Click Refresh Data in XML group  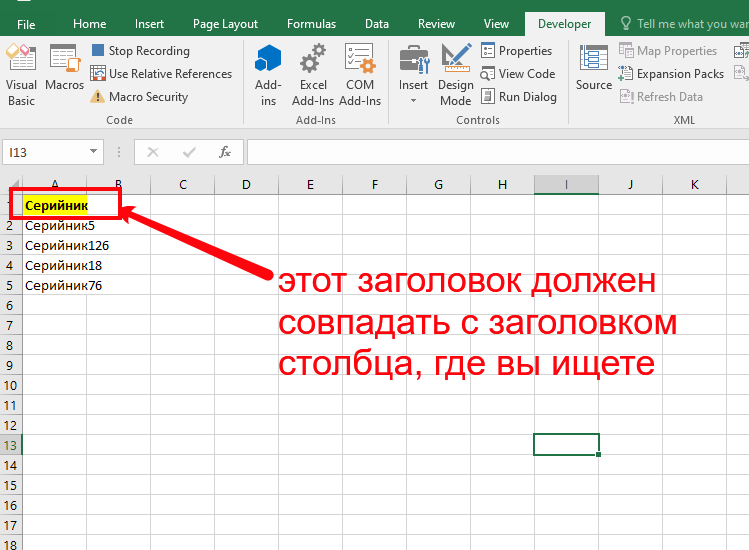661,97
